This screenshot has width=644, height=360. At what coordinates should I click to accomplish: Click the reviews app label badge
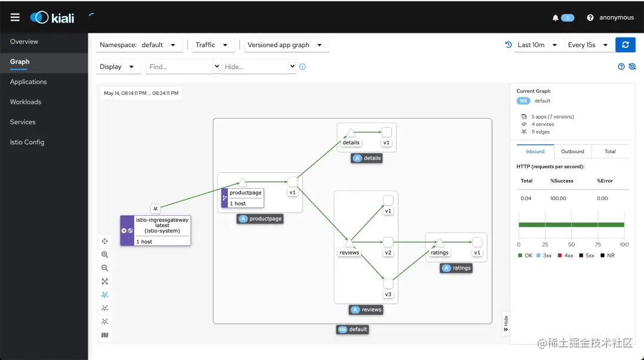366,309
